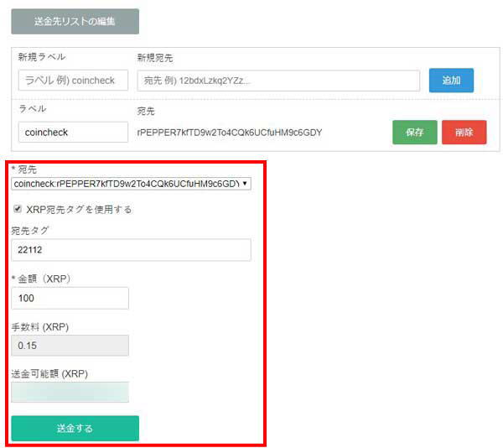Edit the saved coincheck label field
This screenshot has width=503, height=448.
tap(73, 133)
